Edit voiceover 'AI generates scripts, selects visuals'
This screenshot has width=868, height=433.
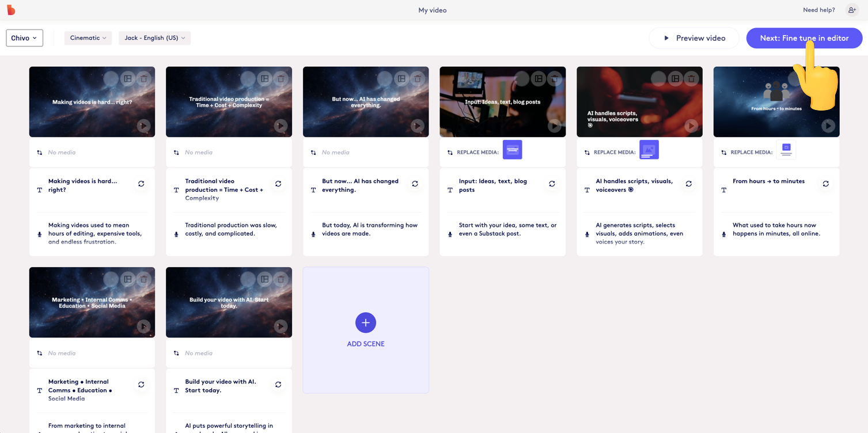639,234
